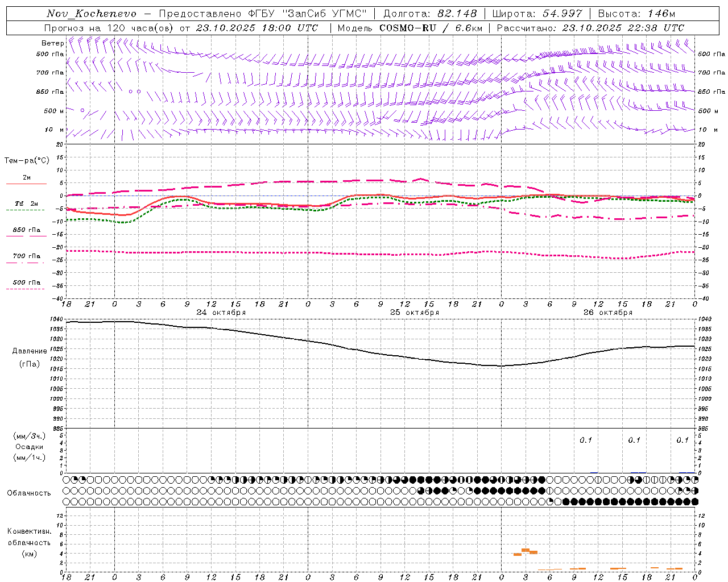
Task: Select the Тем-ра(°C) temperature legend title
Action: (x=27, y=161)
